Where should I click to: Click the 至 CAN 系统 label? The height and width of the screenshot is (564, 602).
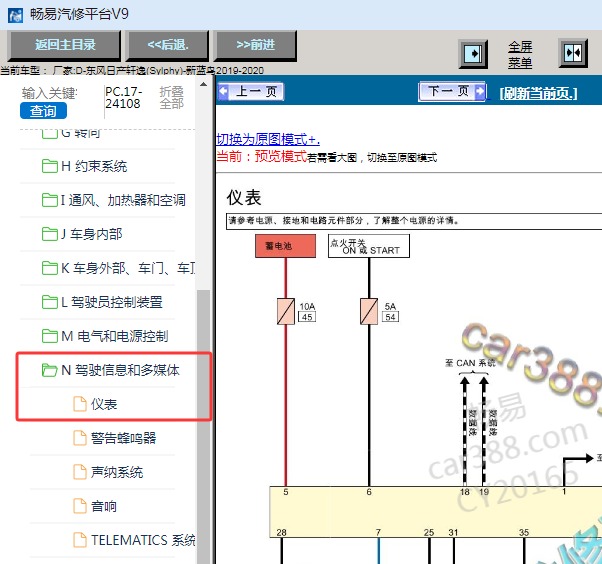click(470, 363)
